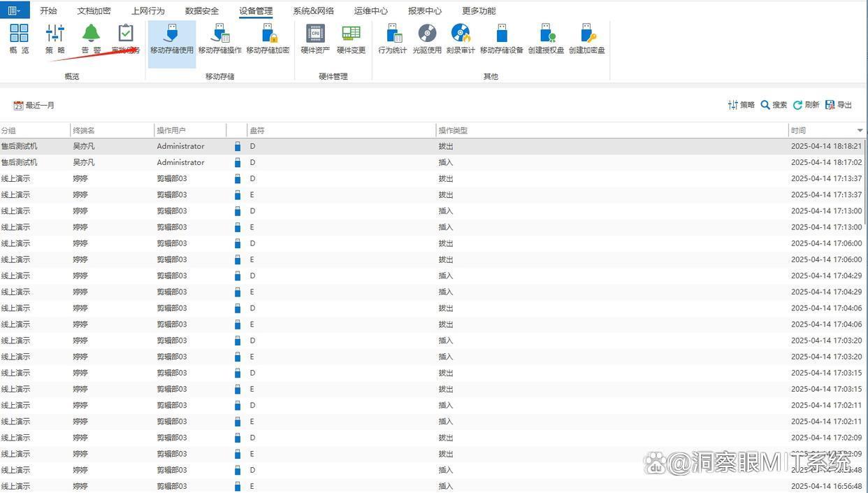
Task: Click the 刷新 refresh button
Action: tap(806, 105)
